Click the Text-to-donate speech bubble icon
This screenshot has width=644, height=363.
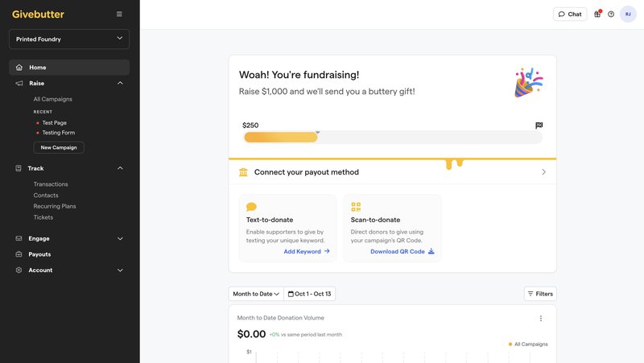251,207
